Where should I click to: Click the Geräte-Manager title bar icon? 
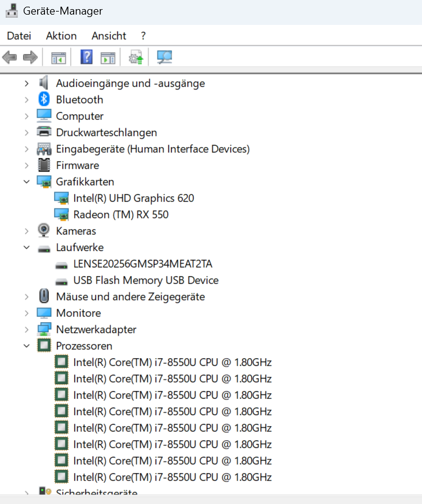(12, 10)
